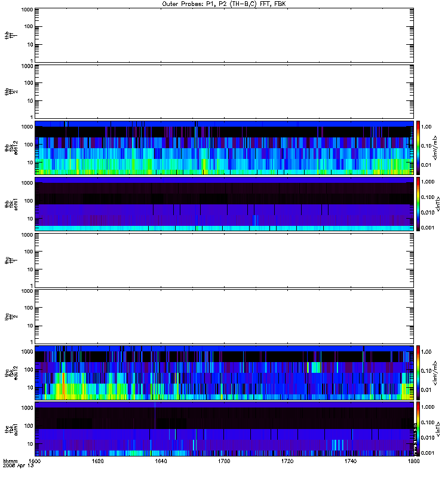
Task: Select the empty thb fff 1 panel
Action: point(225,35)
